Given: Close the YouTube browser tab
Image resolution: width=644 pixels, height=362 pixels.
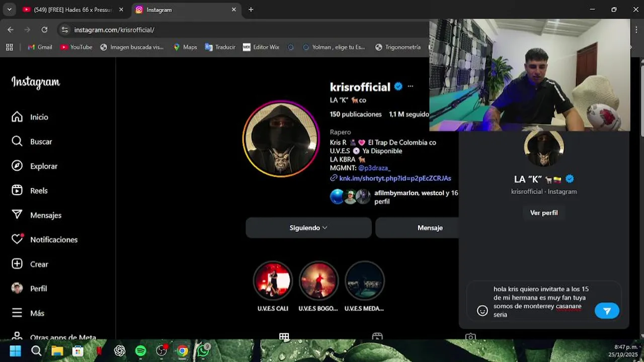Looking at the screenshot, I should (121, 10).
